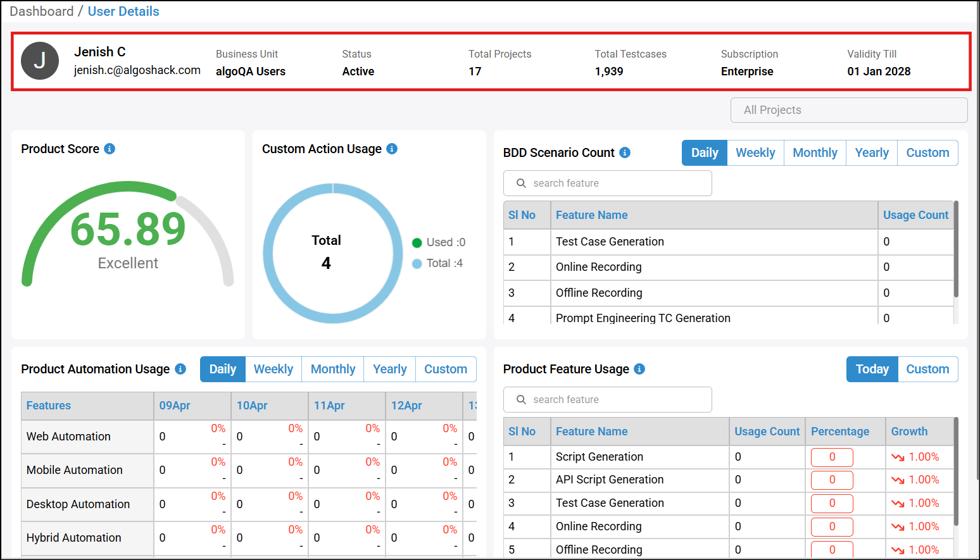Click the Percentage column header

click(845, 432)
